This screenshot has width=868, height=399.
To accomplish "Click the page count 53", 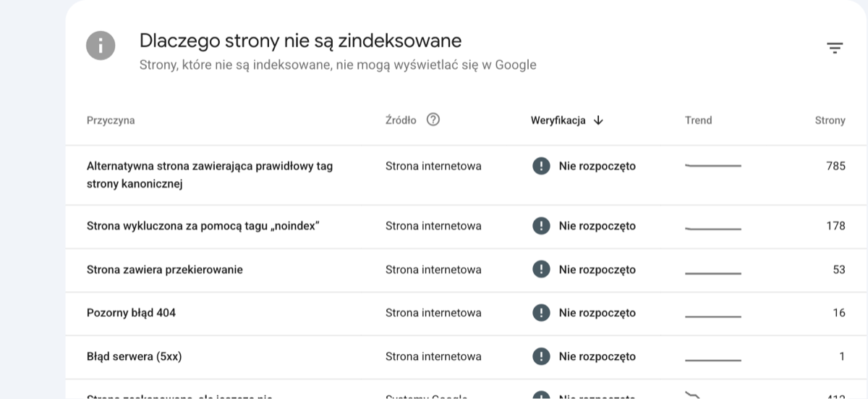I will [839, 269].
